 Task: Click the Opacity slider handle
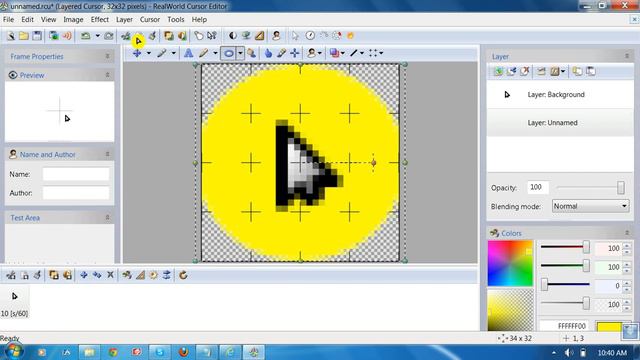coord(620,187)
